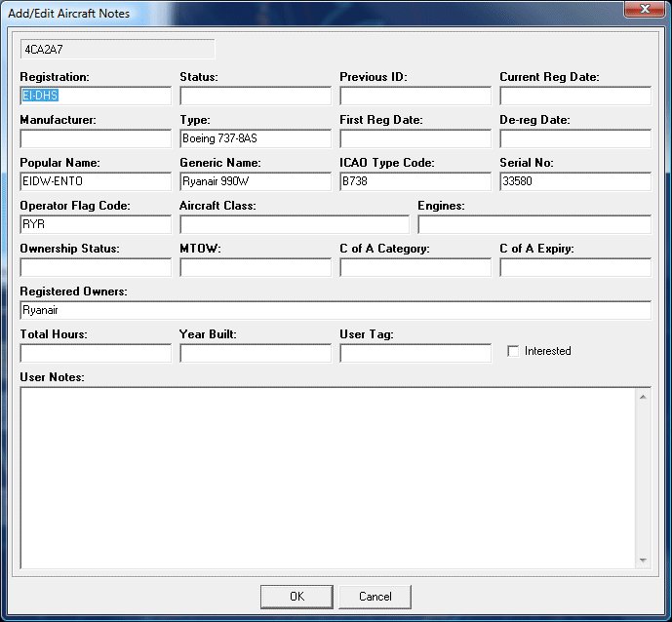Enable the Interested checkbox
The width and height of the screenshot is (672, 622).
[513, 351]
